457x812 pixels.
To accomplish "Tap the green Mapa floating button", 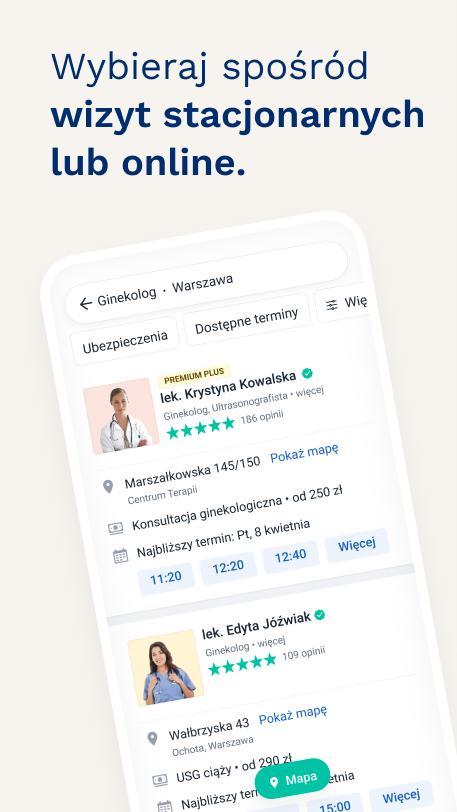I will click(293, 779).
